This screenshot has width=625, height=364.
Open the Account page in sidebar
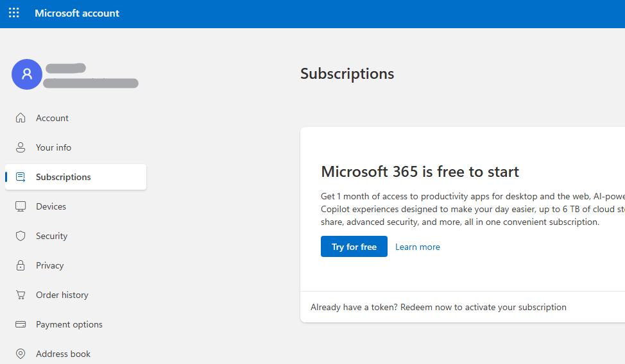[x=52, y=118]
